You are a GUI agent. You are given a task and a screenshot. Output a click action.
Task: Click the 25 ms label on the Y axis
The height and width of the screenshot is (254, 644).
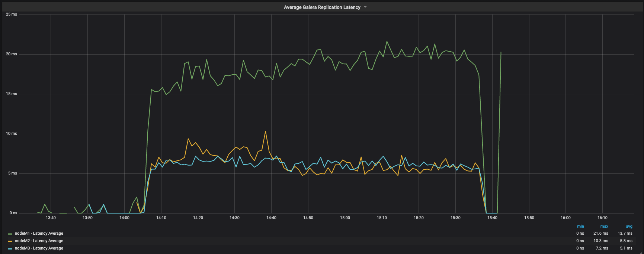click(x=12, y=14)
